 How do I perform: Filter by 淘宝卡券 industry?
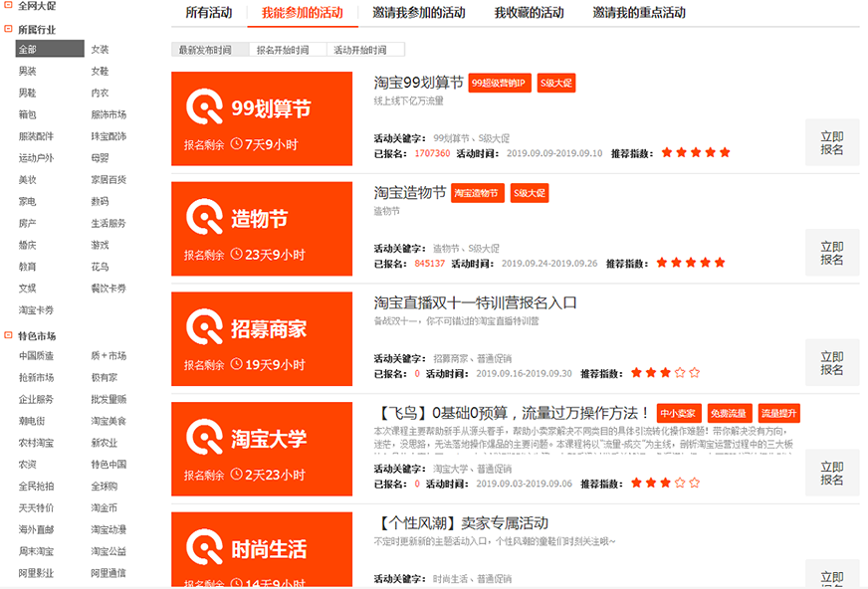click(x=36, y=309)
